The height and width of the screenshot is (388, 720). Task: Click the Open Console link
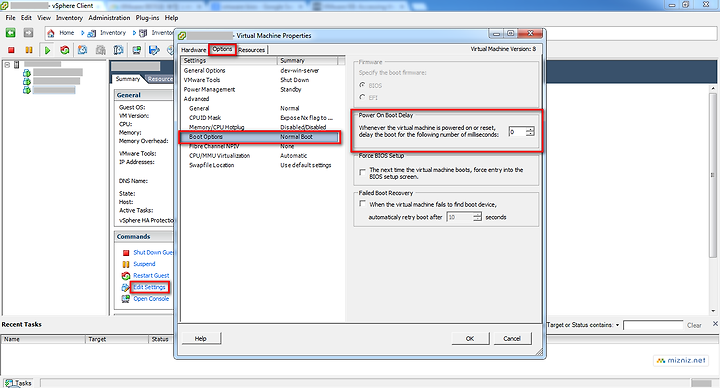coord(151,299)
